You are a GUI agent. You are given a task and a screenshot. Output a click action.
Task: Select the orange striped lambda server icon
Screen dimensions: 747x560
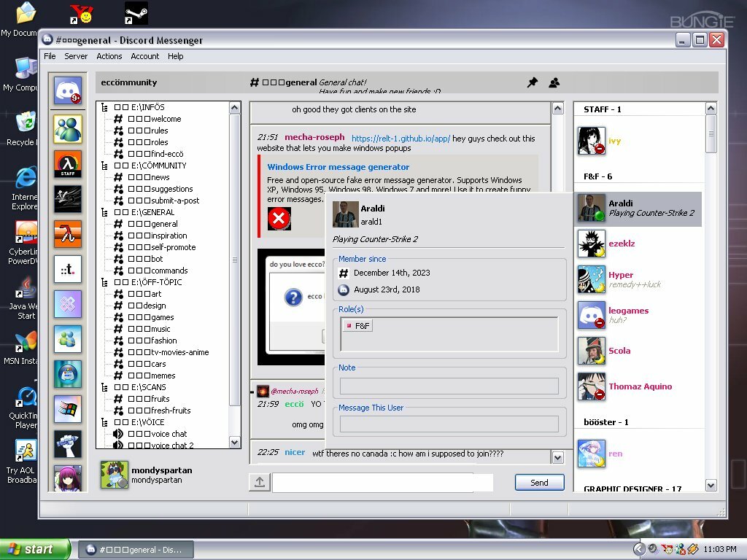click(68, 234)
